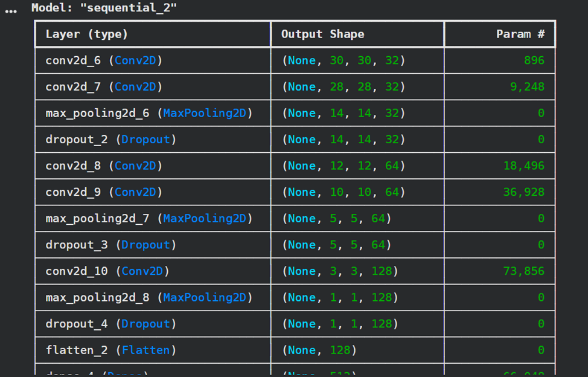
Task: Click the Dropout type text in dropout_2 row
Action: click(x=145, y=140)
